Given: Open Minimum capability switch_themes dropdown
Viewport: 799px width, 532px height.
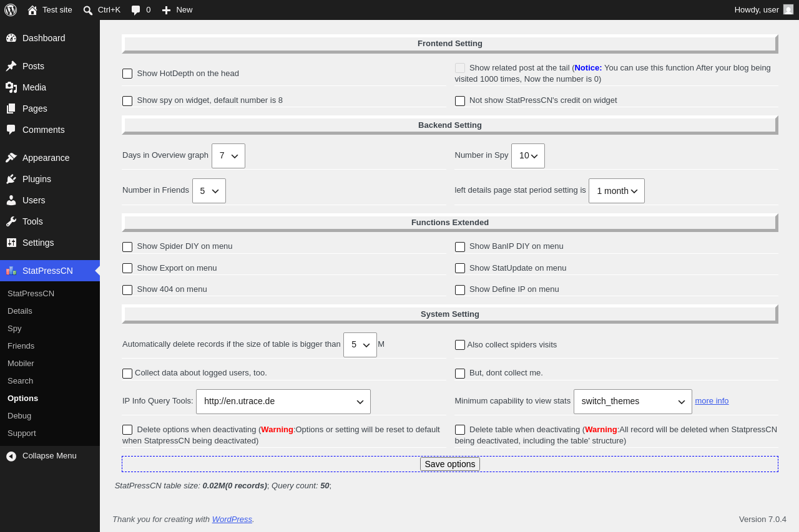Looking at the screenshot, I should (633, 402).
